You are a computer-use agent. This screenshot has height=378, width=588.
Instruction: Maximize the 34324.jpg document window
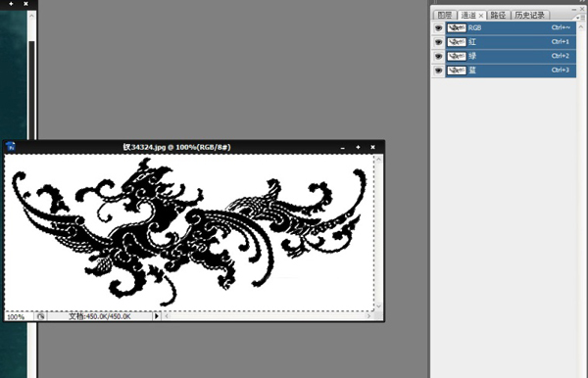pos(358,148)
